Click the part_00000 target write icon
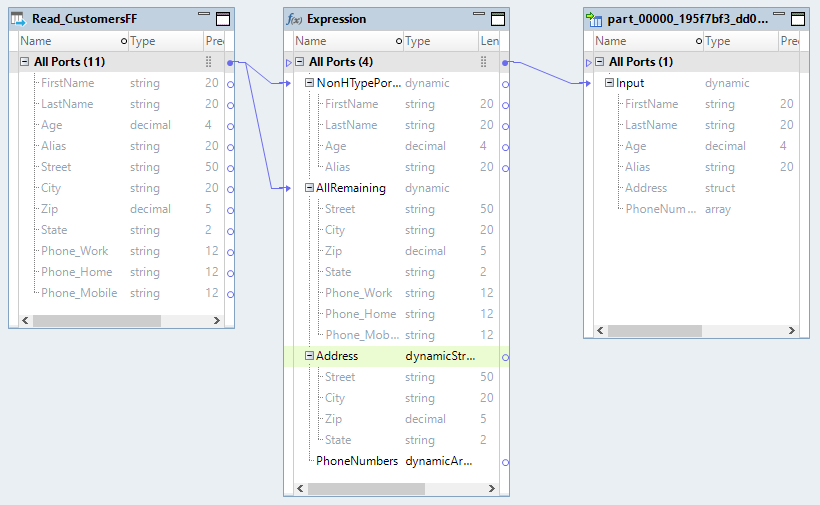Viewport: 820px width, 505px height. coord(594,19)
